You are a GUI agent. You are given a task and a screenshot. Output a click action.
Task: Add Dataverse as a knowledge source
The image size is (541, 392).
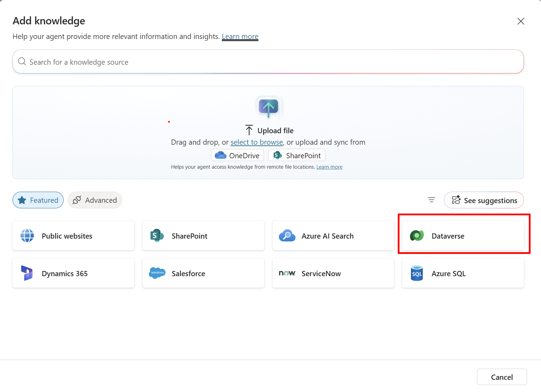[448, 236]
